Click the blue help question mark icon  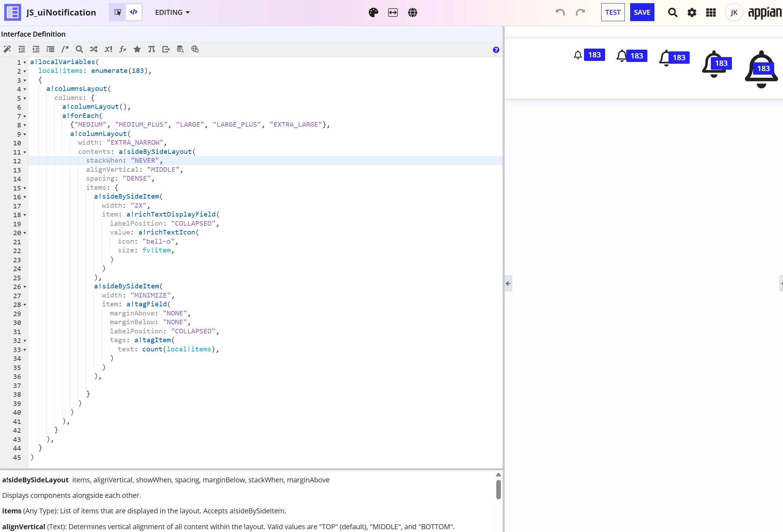496,50
